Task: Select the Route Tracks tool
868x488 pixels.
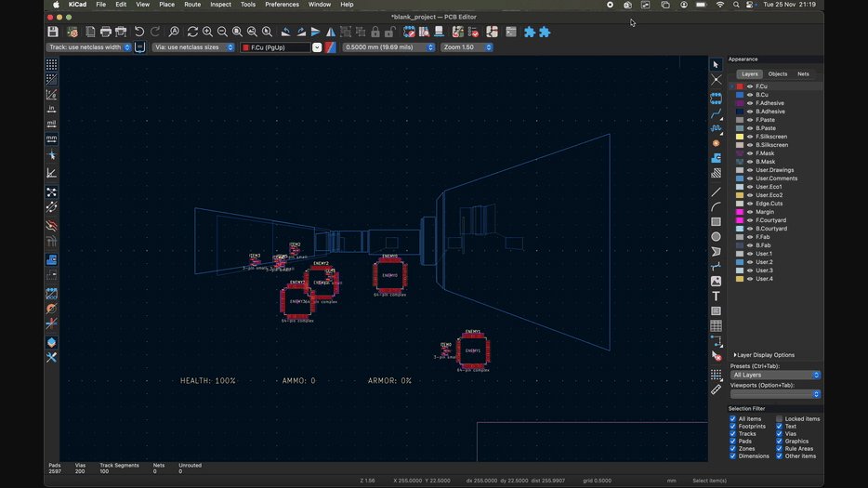Action: click(x=716, y=113)
